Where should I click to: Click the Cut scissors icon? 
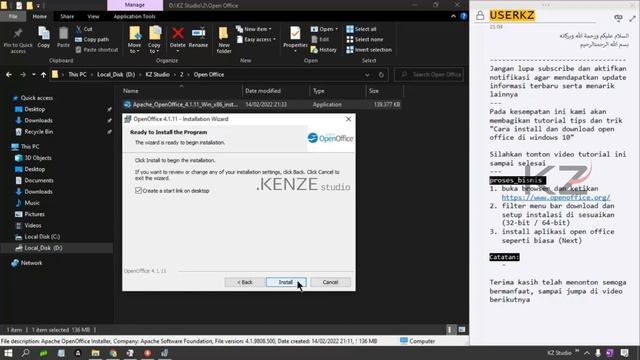[x=79, y=29]
